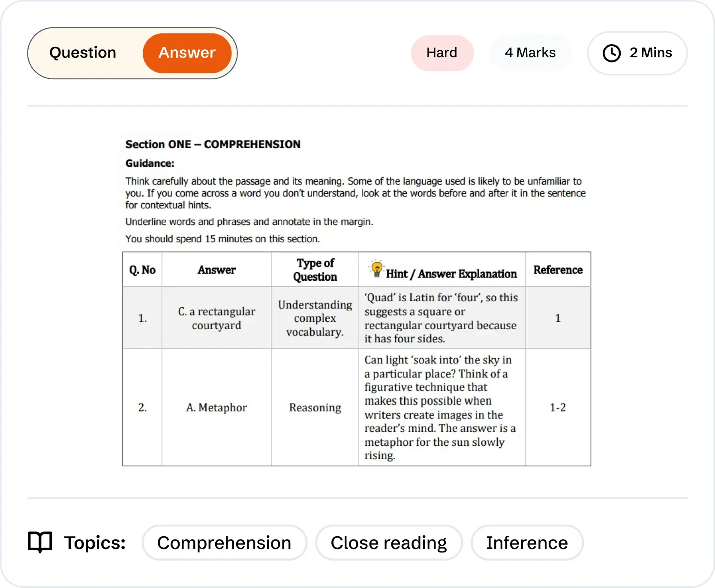Click the 'Guidance:' subheading

pyautogui.click(x=150, y=163)
